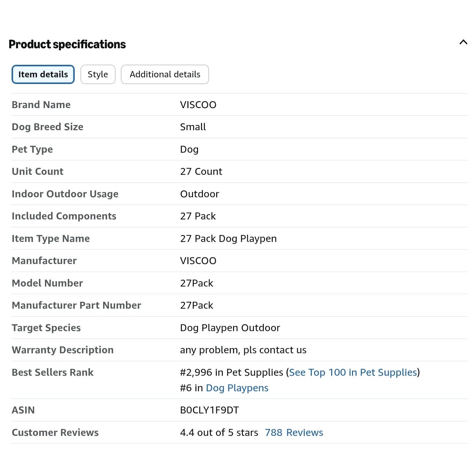Click the Best Sellers Rank label
This screenshot has width=476, height=476.
tap(53, 373)
